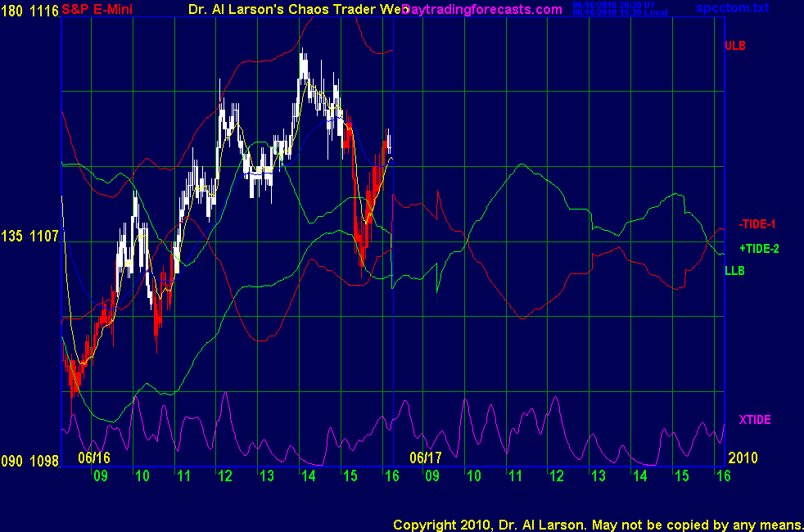The image size is (804, 532).
Task: Click the '14' hour label of the 06/16 session
Action: [x=308, y=476]
